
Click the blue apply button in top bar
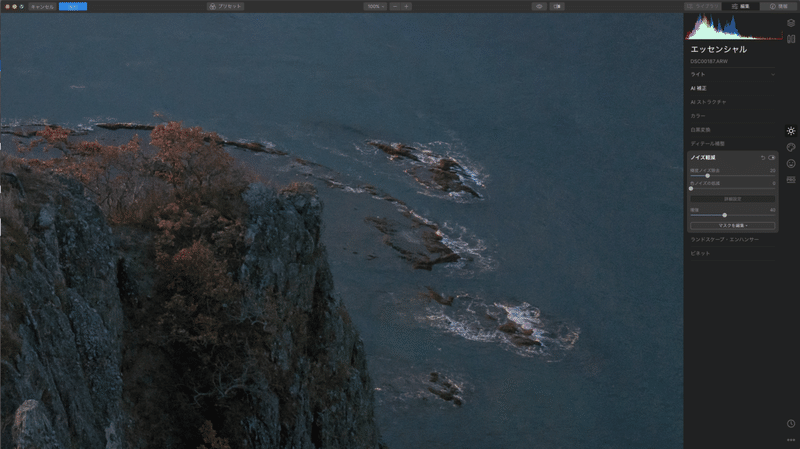73,7
